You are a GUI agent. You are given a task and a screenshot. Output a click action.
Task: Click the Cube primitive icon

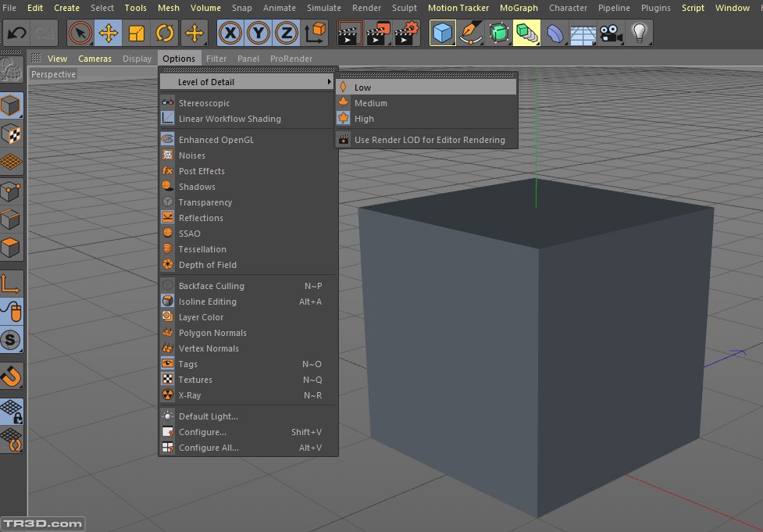(x=443, y=34)
